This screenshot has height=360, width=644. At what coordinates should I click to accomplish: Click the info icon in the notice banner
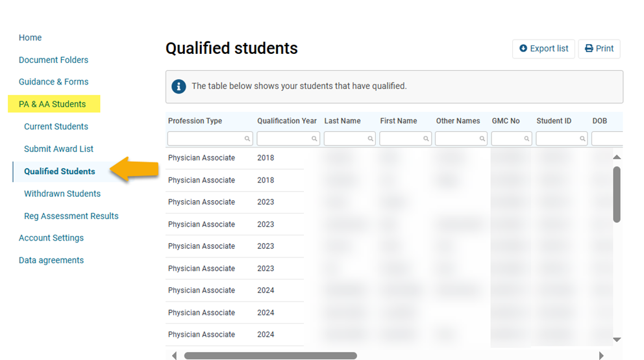coord(179,86)
